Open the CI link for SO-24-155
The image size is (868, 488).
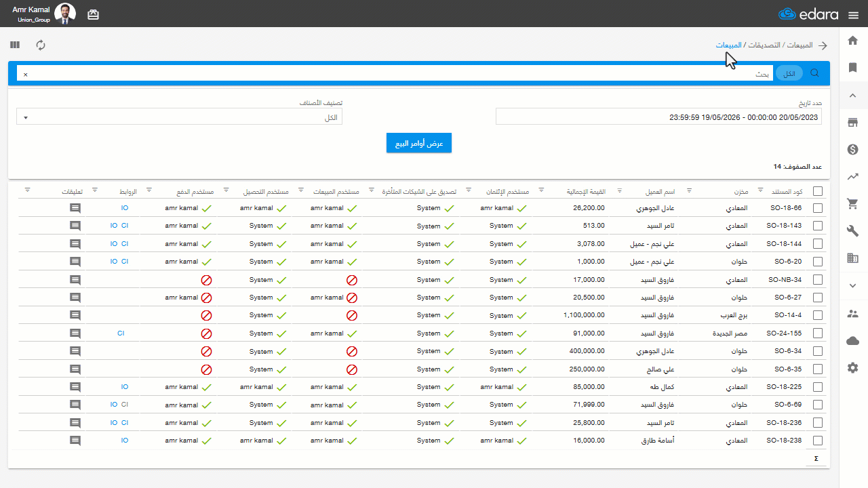121,333
